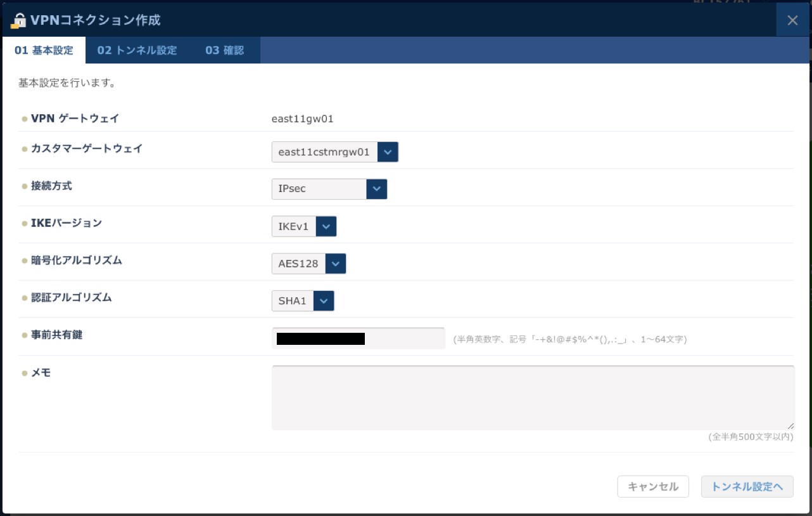Proceed with the トンネル設定へ button
This screenshot has width=812, height=516.
(747, 487)
